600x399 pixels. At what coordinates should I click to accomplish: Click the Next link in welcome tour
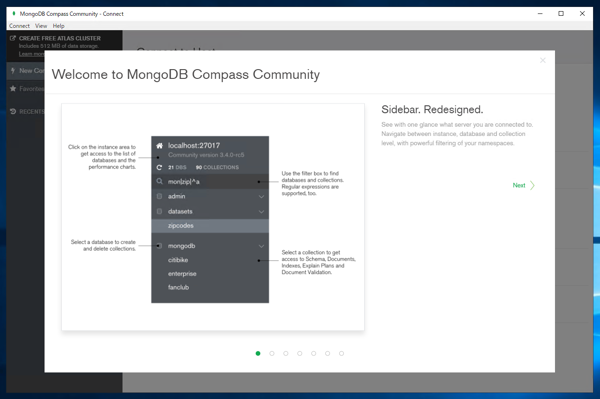tap(519, 185)
